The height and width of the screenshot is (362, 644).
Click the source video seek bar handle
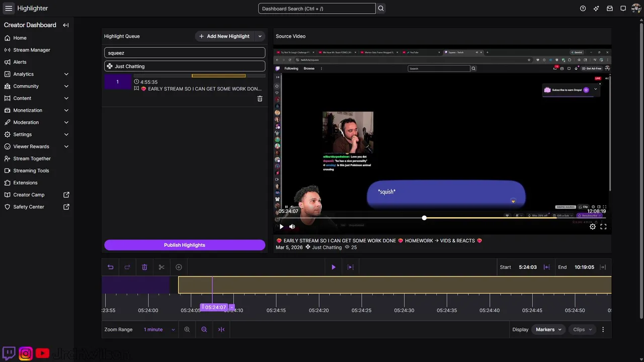point(424,218)
